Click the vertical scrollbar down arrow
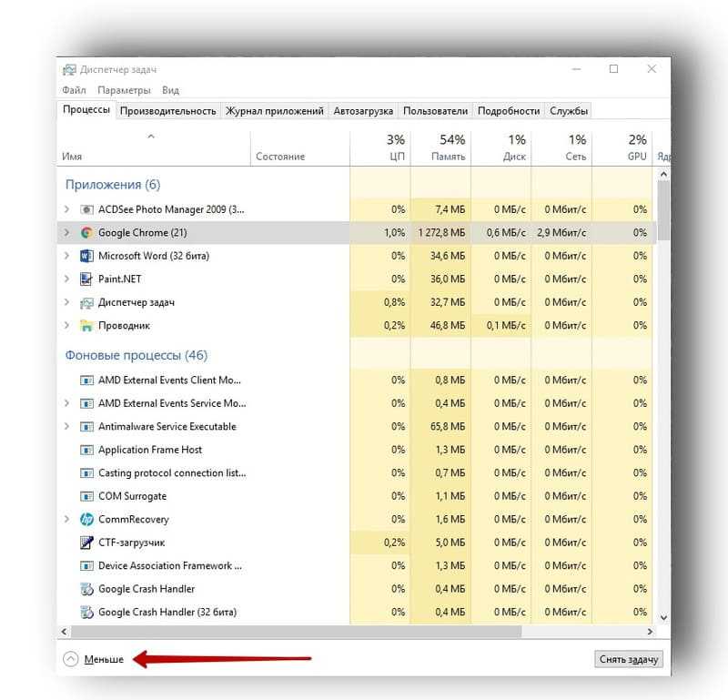The height and width of the screenshot is (700, 728). coord(663,618)
